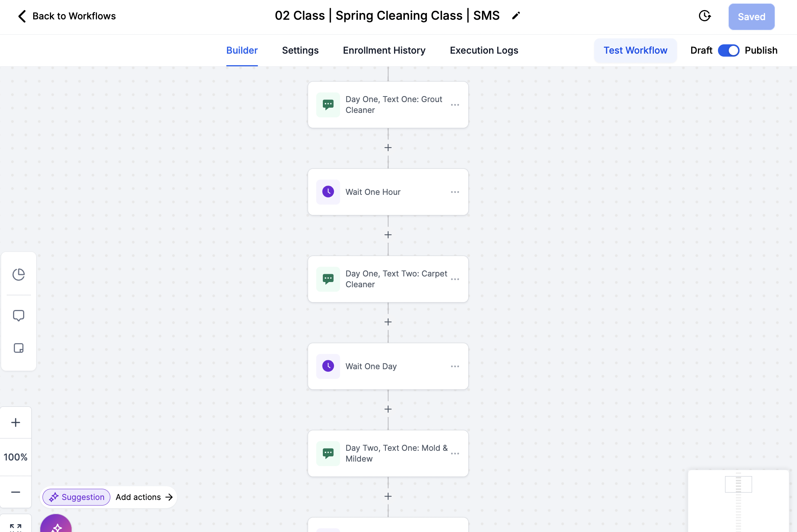Click the 100% zoom level indicator
The height and width of the screenshot is (532, 797).
tap(16, 457)
